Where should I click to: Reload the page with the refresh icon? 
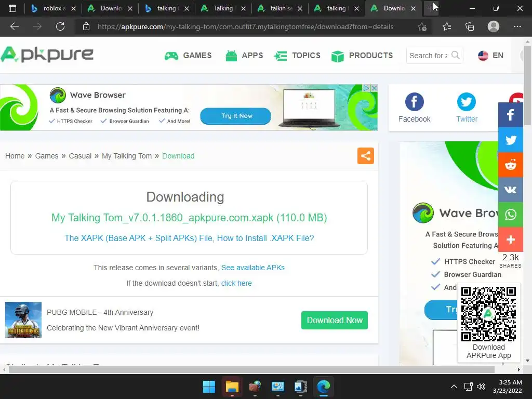pos(60,26)
